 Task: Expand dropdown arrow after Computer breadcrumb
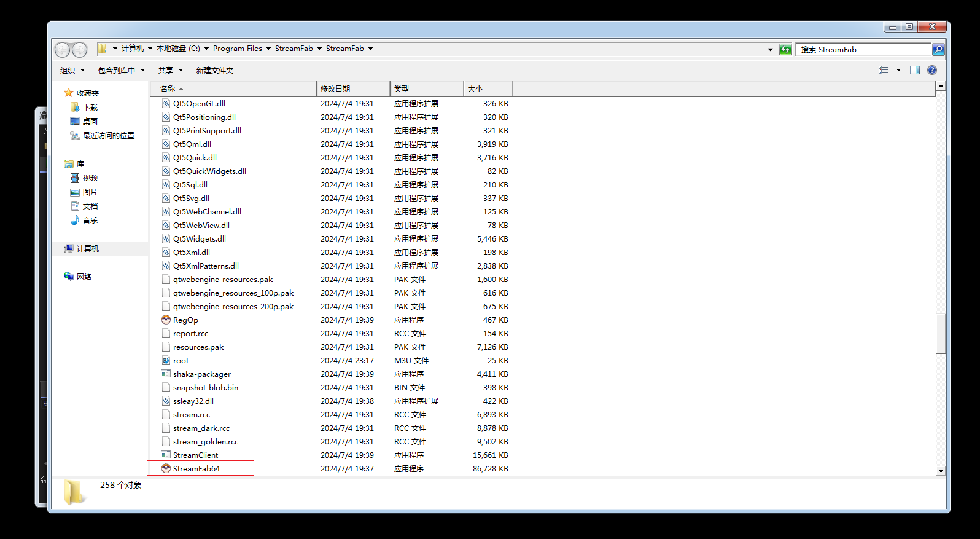[150, 49]
